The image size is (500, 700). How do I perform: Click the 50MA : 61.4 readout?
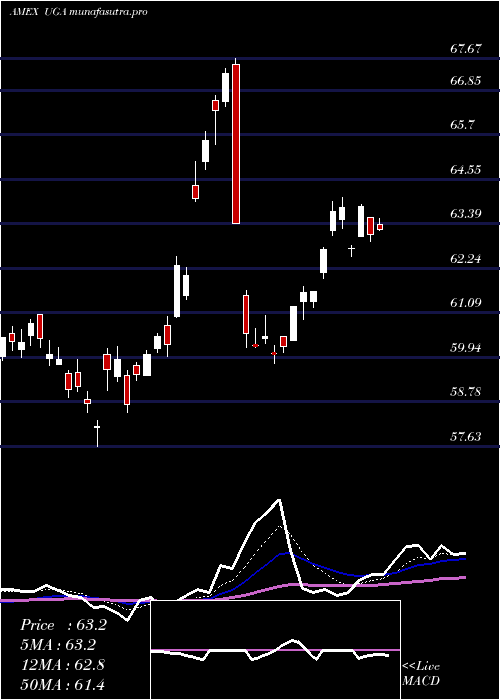pos(63,684)
